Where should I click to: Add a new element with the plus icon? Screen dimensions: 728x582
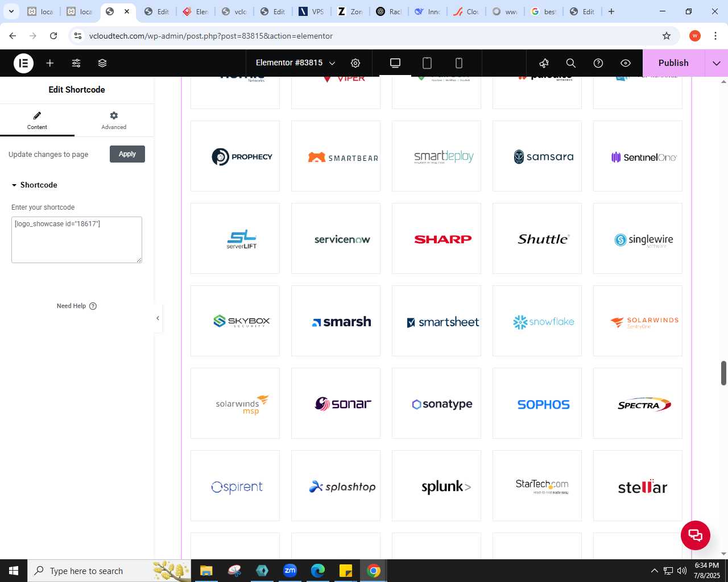coord(50,63)
